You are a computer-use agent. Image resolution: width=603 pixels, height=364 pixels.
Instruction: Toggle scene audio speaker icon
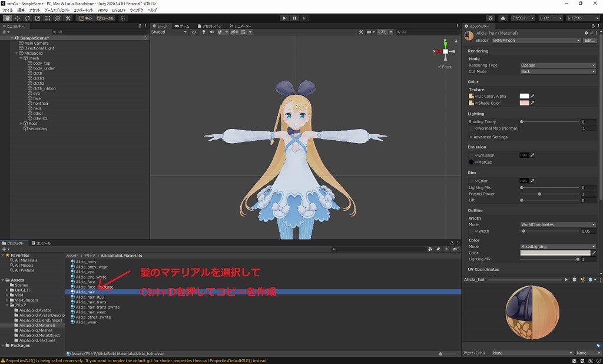(211, 32)
